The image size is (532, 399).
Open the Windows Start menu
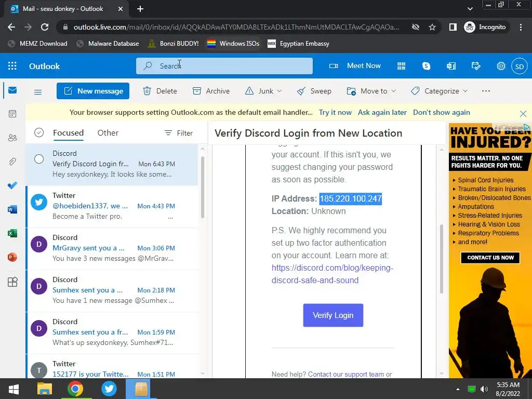click(14, 389)
